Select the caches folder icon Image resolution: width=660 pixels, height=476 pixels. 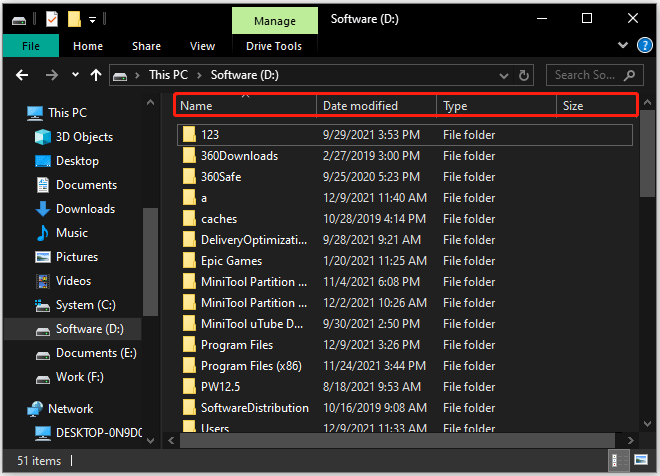tap(189, 219)
